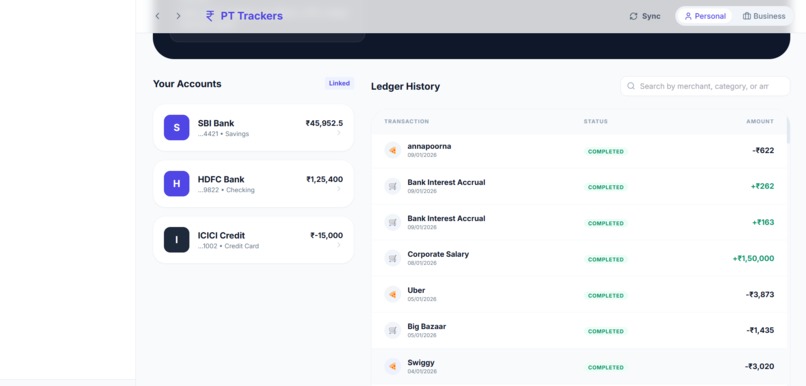The height and width of the screenshot is (386, 806).
Task: Open the PT Trackers home title
Action: (251, 16)
